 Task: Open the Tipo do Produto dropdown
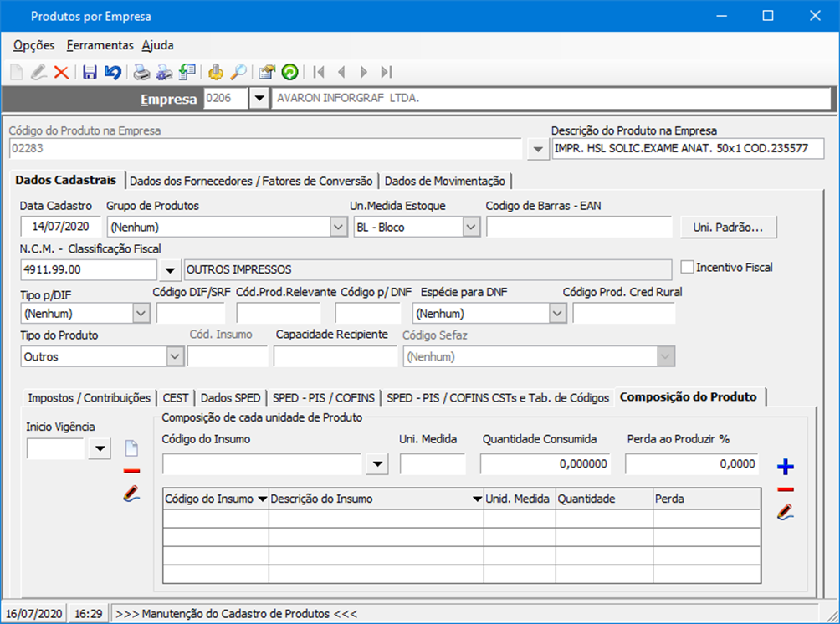click(175, 356)
